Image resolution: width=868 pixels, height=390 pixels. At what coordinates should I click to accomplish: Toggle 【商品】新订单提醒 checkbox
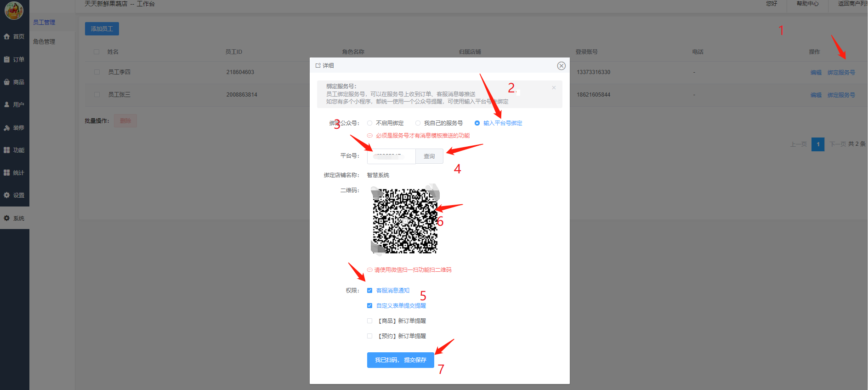coord(369,321)
